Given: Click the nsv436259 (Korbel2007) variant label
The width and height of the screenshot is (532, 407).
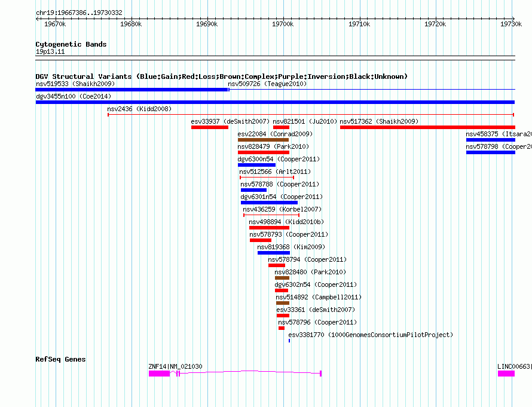Looking at the screenshot, I should click(282, 209).
